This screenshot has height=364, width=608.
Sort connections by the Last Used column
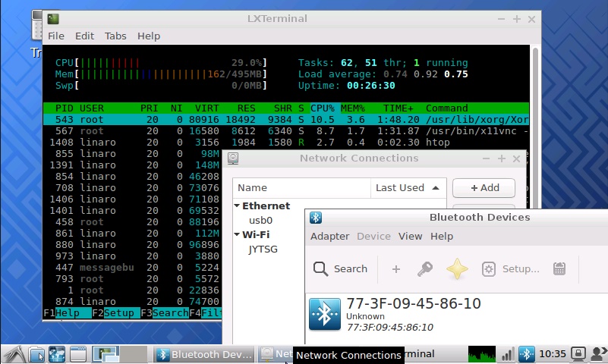tap(407, 187)
